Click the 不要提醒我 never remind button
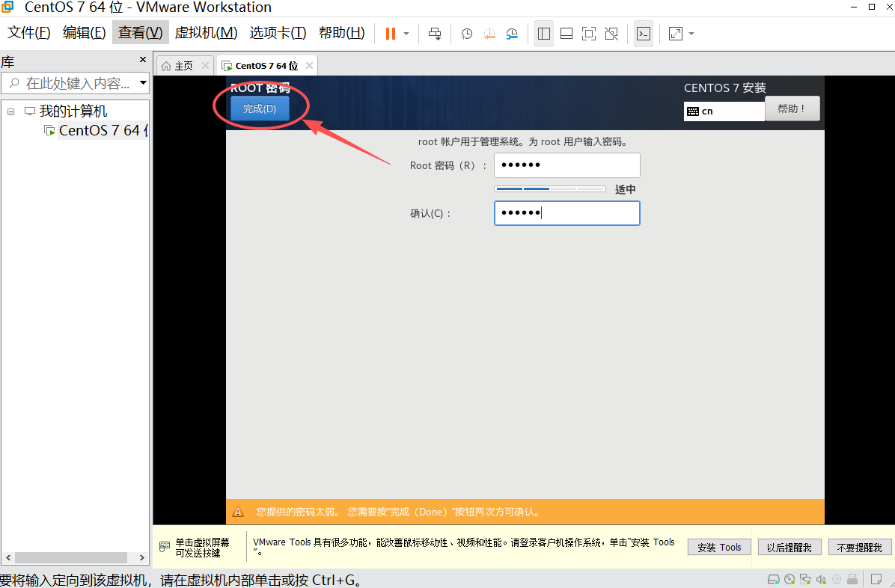This screenshot has width=895, height=588. pyautogui.click(x=859, y=548)
